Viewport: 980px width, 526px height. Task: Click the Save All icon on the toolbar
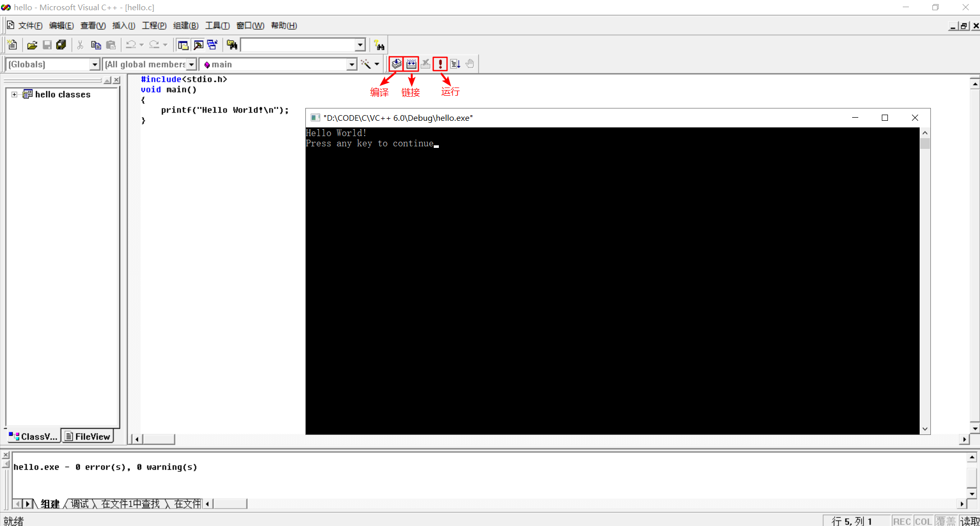pos(61,45)
